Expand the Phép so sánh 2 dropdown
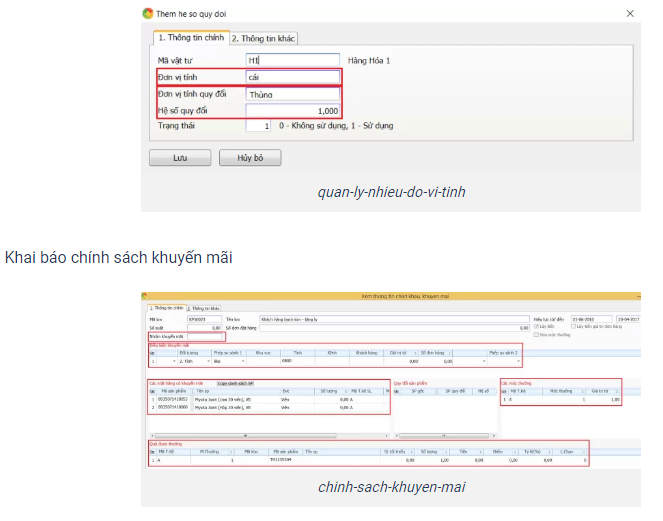This screenshot has height=521, width=663. (x=519, y=361)
